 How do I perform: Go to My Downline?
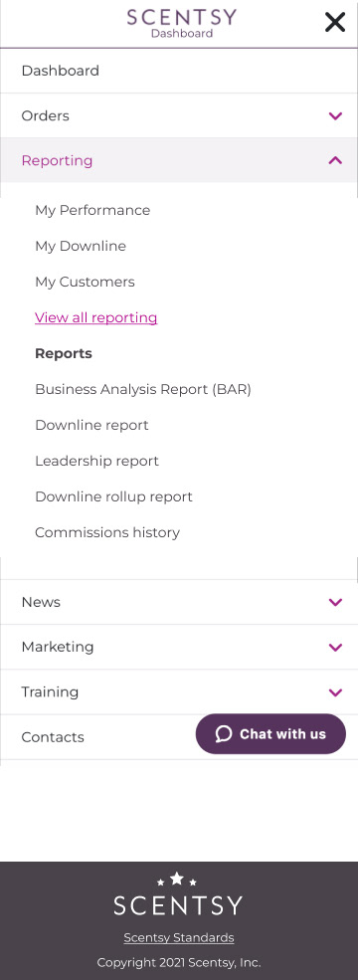[81, 247]
